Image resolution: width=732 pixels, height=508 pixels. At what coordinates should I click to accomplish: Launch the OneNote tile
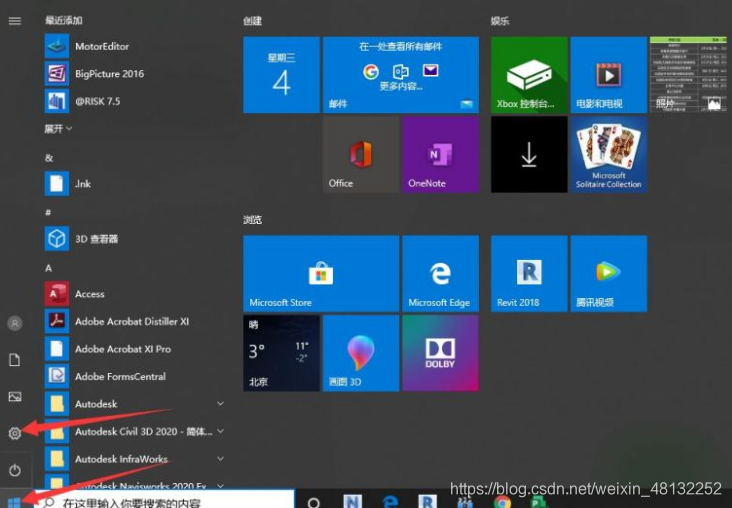pos(439,154)
